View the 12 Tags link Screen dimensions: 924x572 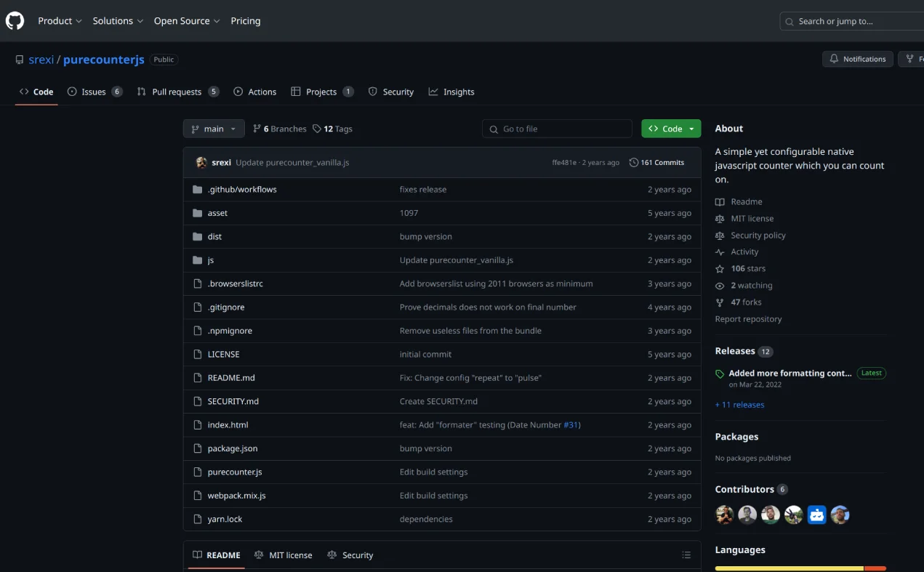(x=333, y=129)
